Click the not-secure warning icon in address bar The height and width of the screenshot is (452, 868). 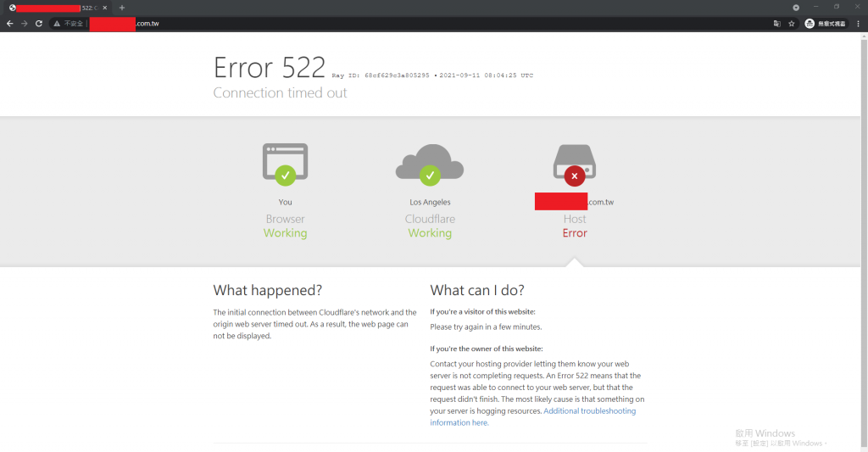pyautogui.click(x=57, y=23)
